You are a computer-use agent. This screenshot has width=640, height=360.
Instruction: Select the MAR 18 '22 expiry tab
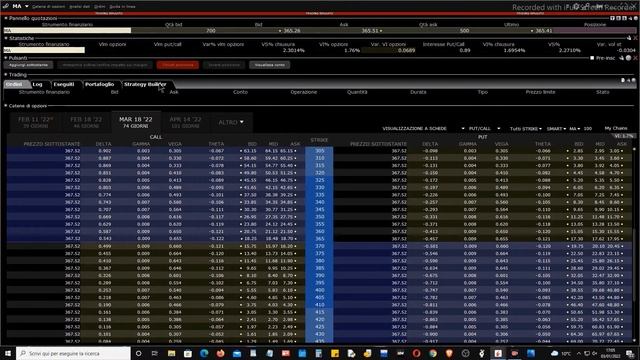pos(136,122)
